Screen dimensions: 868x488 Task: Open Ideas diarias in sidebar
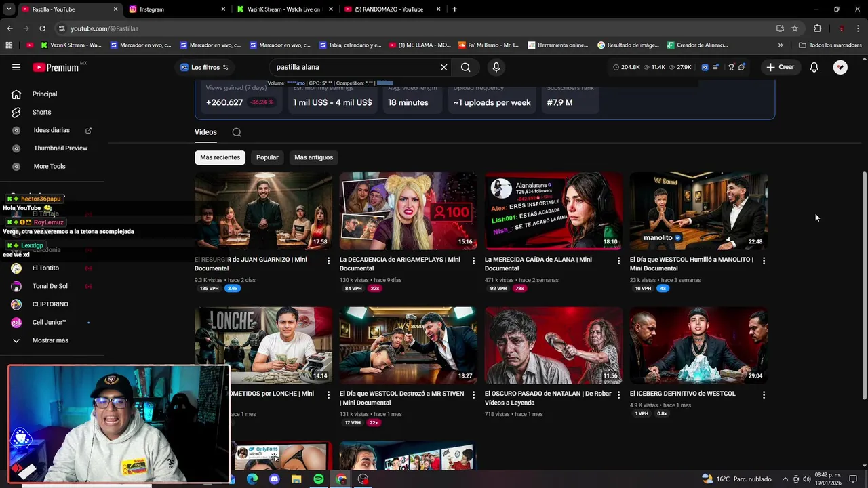[x=52, y=130]
